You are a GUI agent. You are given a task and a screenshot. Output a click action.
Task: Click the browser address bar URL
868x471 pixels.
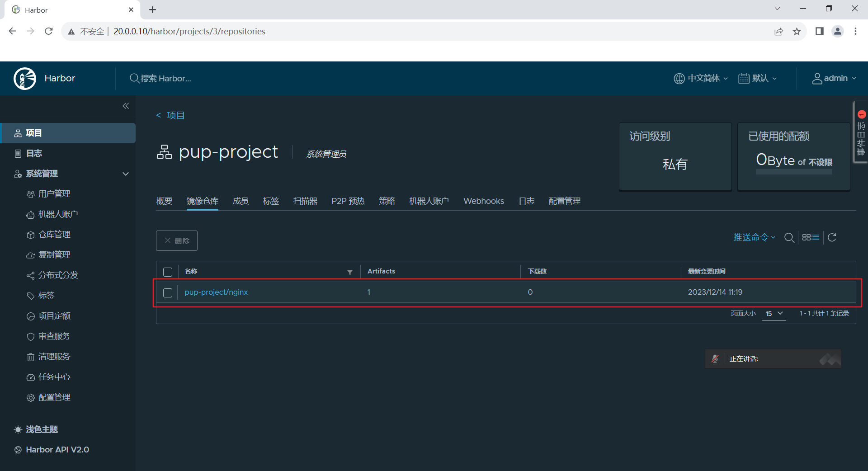[189, 31]
